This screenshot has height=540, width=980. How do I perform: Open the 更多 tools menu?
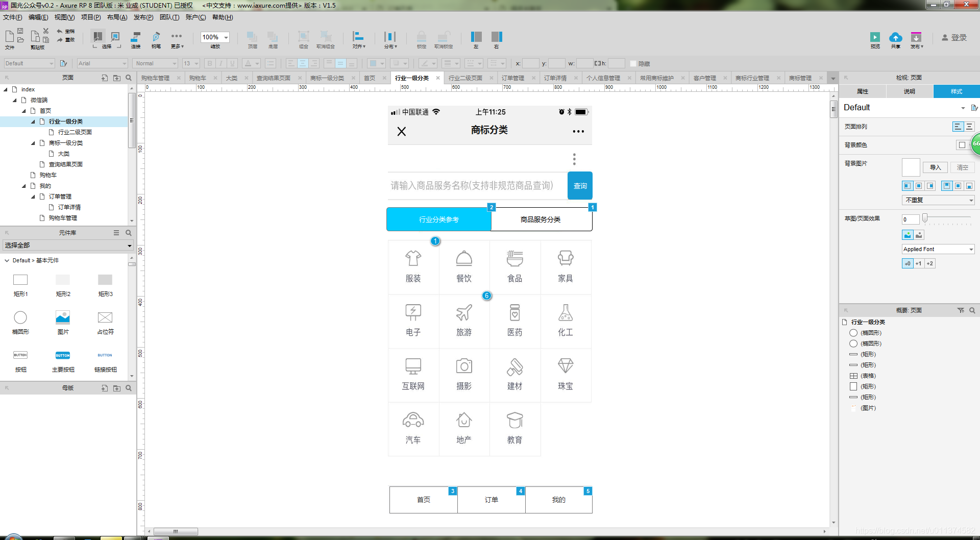pyautogui.click(x=177, y=40)
